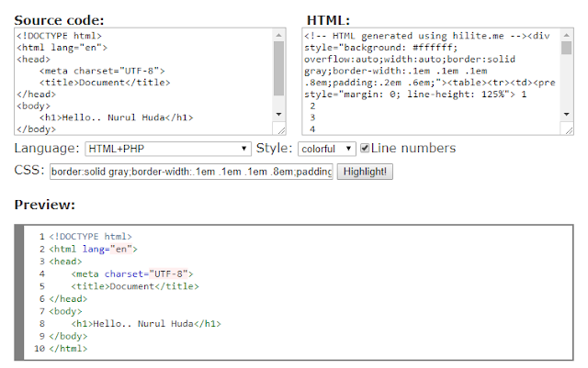Click the HTML box scrollbar down arrow
The width and height of the screenshot is (588, 368).
567,114
